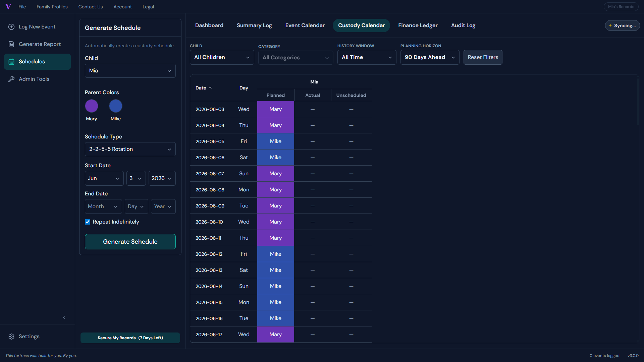Go to Log New Event in sidebar

pos(37,27)
